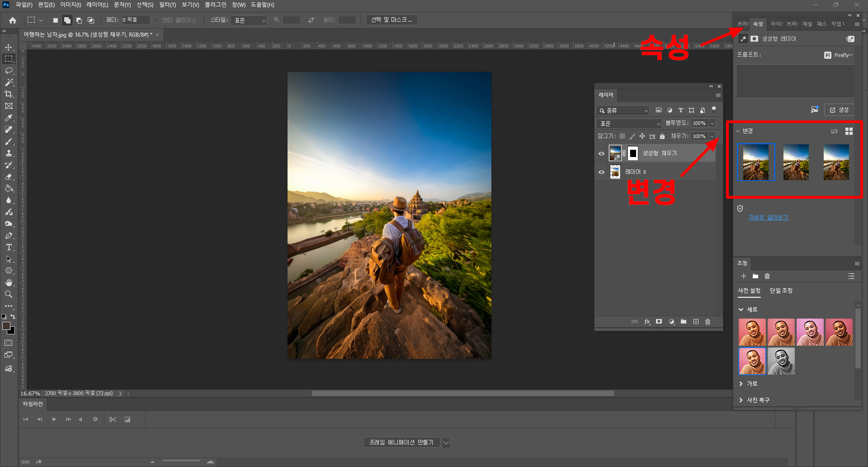Select the Zoom tool
This screenshot has height=467, width=868.
click(9, 294)
